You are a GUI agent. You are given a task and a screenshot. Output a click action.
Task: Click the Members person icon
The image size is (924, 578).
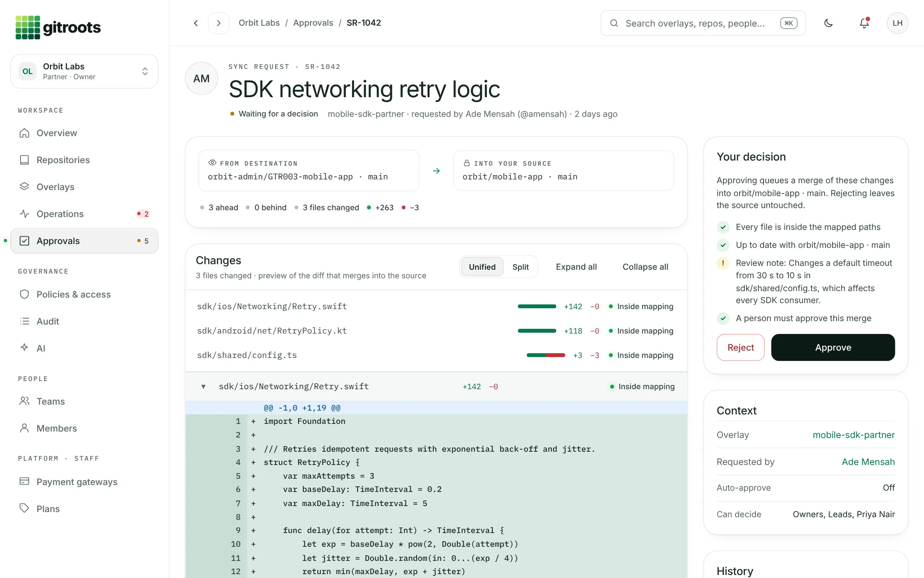(24, 428)
